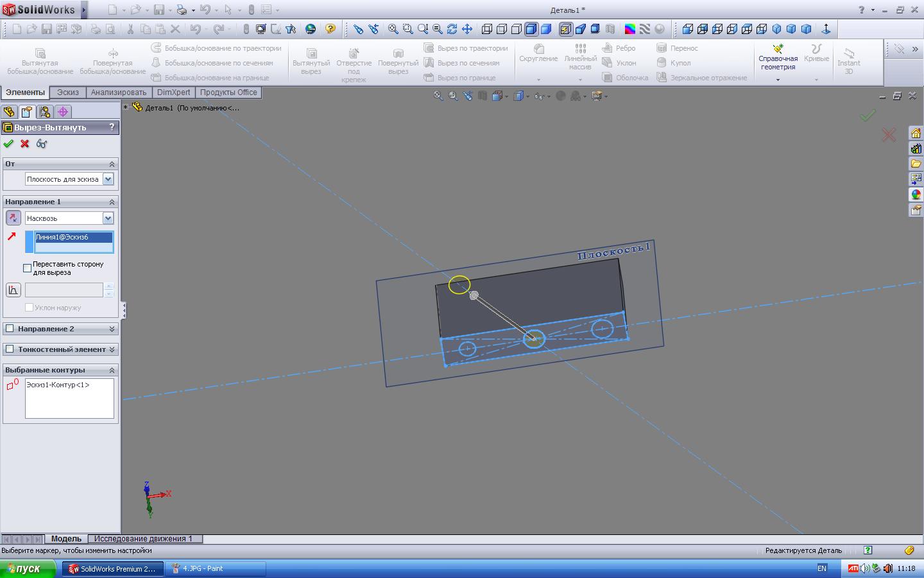
Task: Click the draft on/off icon button
Action: tap(13, 290)
